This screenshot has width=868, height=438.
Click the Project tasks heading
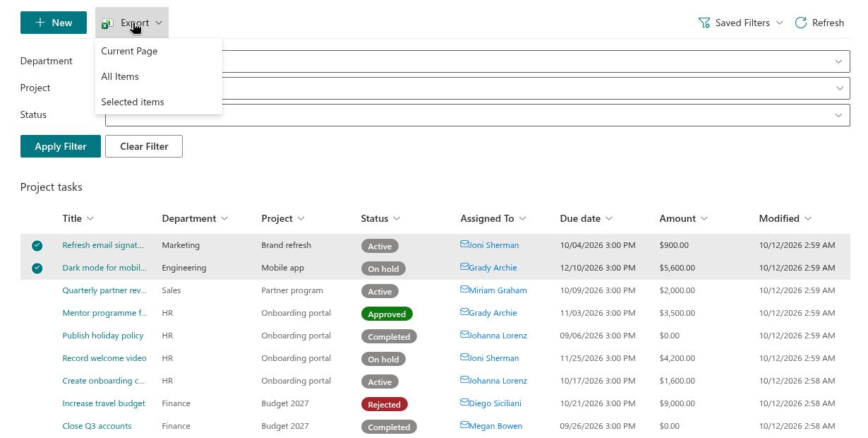52,187
